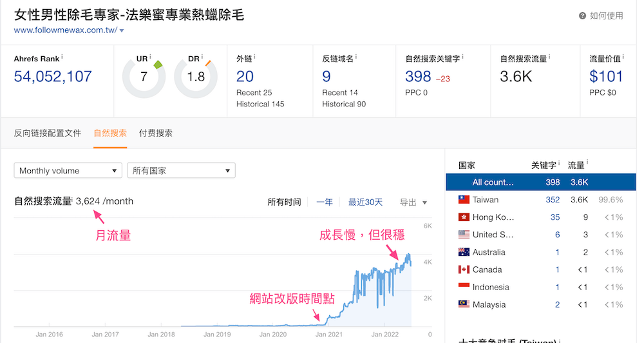The width and height of the screenshot is (644, 343).
Task: Click the 99.6% Taiwan traffic share
Action: click(x=611, y=200)
